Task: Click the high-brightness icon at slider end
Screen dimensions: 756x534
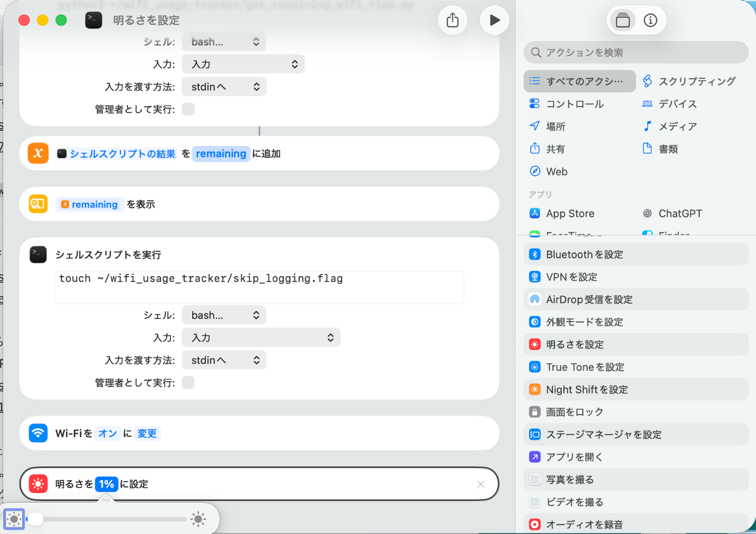Action: 198,519
